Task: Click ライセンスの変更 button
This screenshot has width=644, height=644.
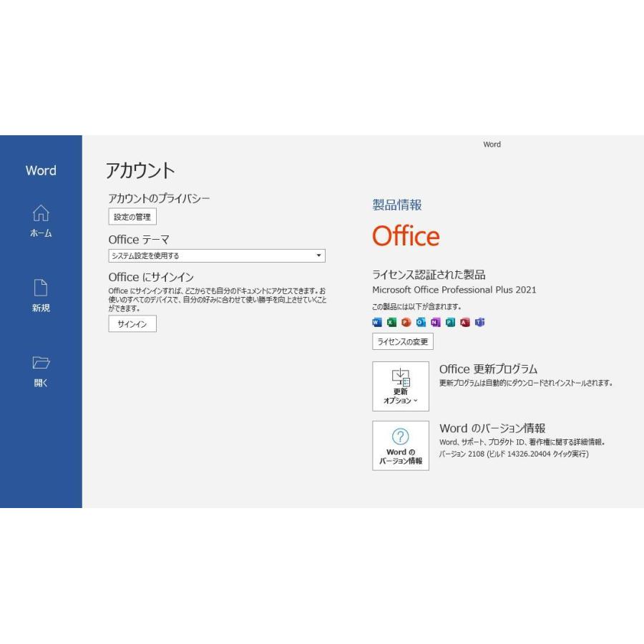Action: pos(402,342)
